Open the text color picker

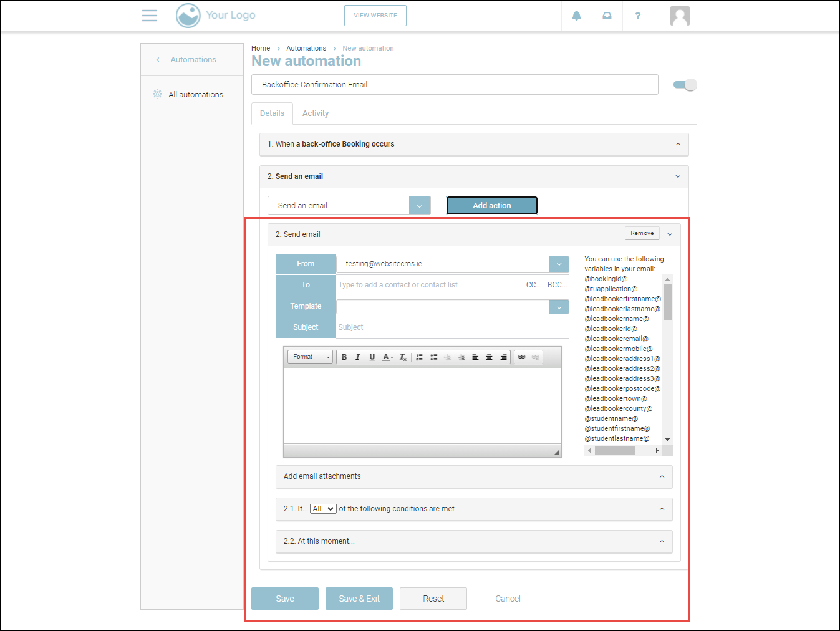pos(387,357)
